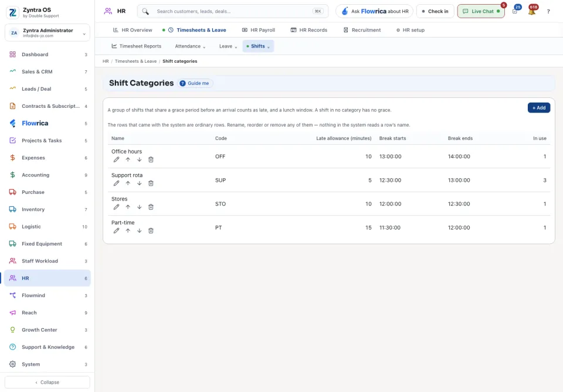Open Logistic module
Viewport: 563px width, 392px height.
pos(48,227)
